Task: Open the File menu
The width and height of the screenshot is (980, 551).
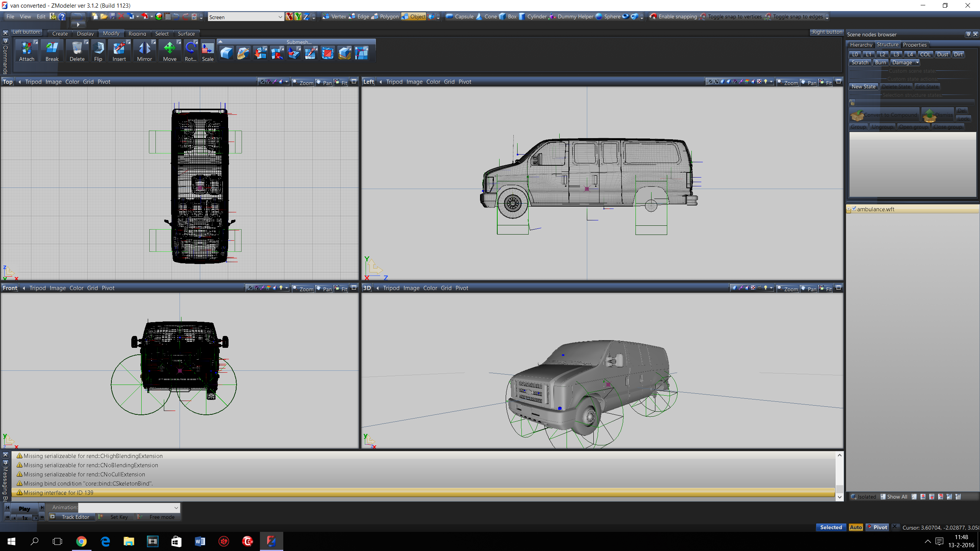Action: pos(10,16)
